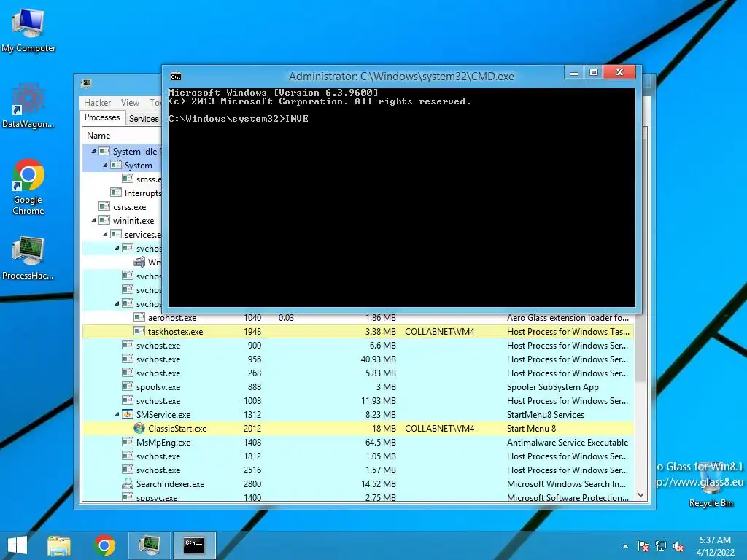Maximize the CMD window
The width and height of the screenshot is (747, 560).
pos(594,72)
